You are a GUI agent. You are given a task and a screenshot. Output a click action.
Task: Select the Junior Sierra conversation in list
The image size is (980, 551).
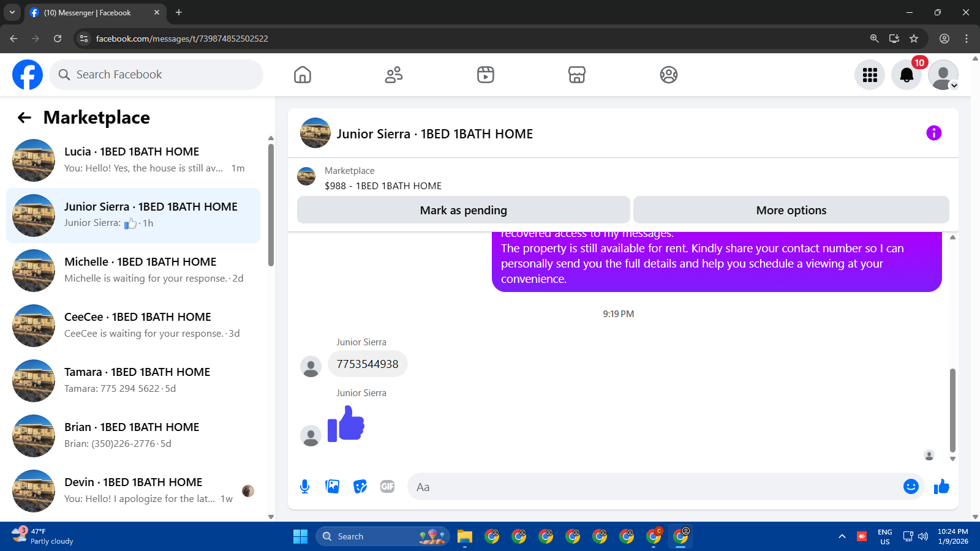[x=133, y=216]
